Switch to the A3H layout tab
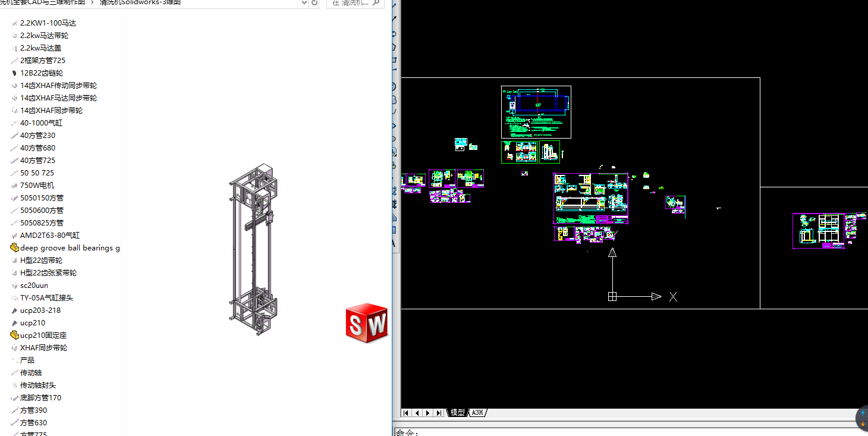 click(477, 413)
